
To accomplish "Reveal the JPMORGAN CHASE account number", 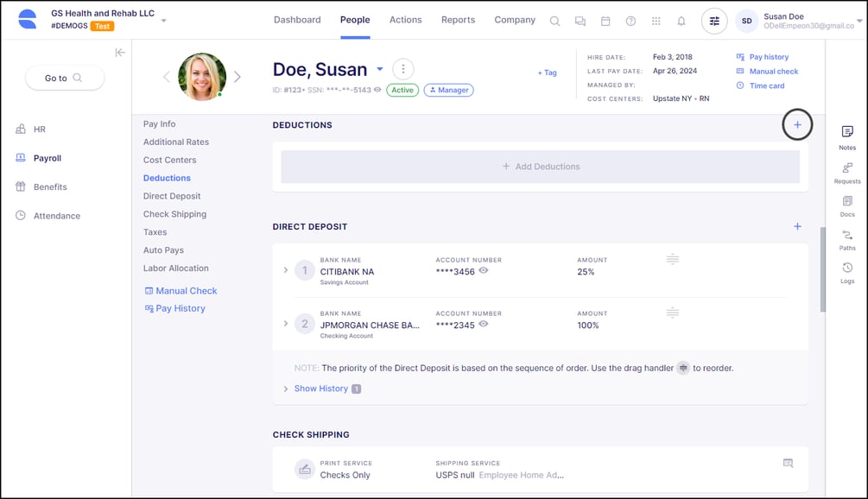I will 485,325.
